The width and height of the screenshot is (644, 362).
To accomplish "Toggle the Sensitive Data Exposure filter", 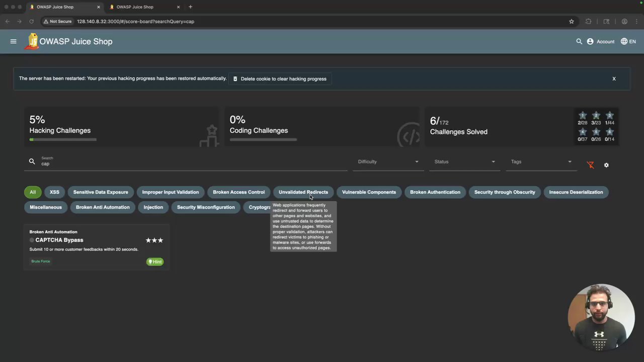I will [101, 192].
